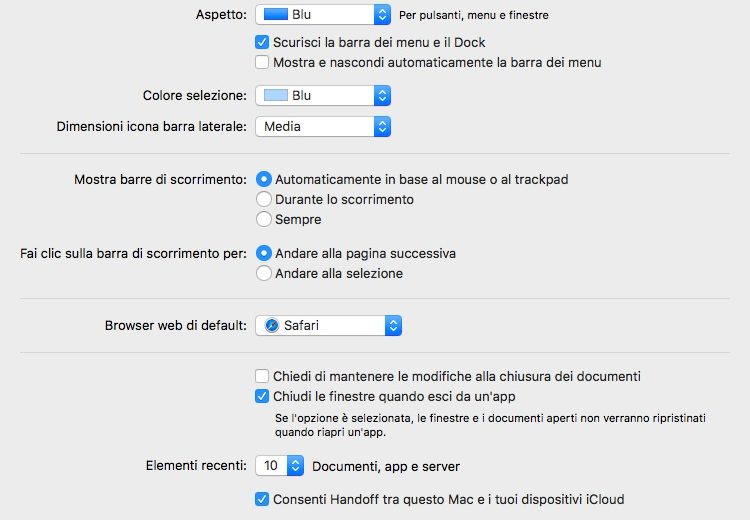The width and height of the screenshot is (750, 520).
Task: Click the Safari compass icon in browser dropdown
Action: tap(272, 325)
